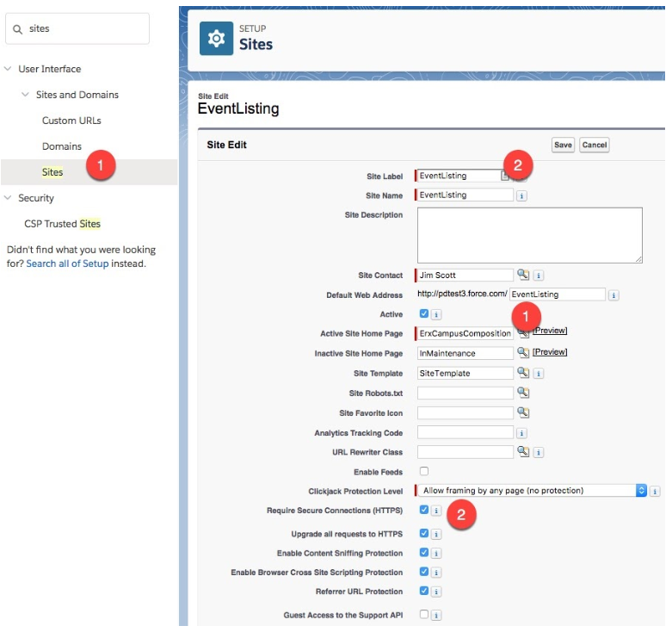Click Site Favorite Icon lookup magnifier
Viewport: 672px width, 632px height.
click(x=522, y=413)
